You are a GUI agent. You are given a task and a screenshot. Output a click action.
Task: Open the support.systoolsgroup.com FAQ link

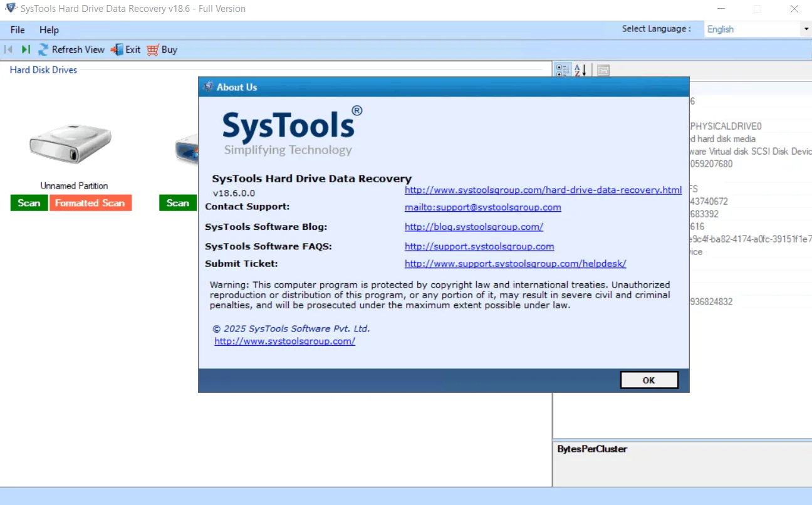[x=479, y=247]
